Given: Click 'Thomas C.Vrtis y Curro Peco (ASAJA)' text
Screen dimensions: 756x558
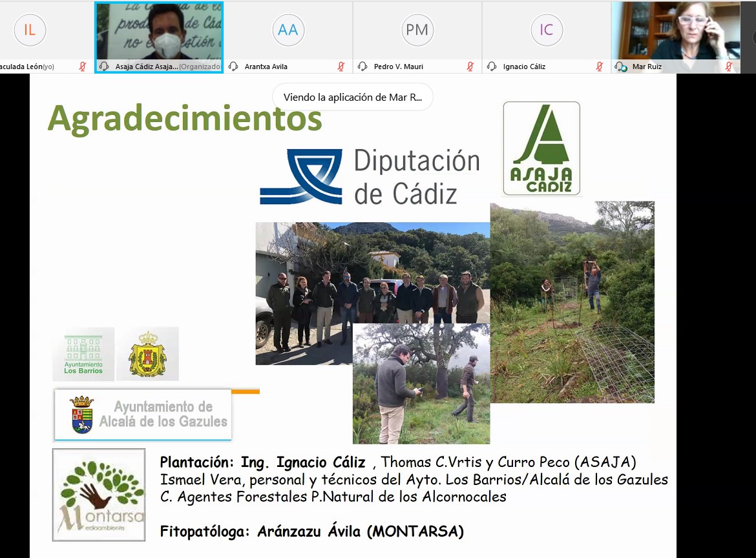Looking at the screenshot, I should (509, 462).
